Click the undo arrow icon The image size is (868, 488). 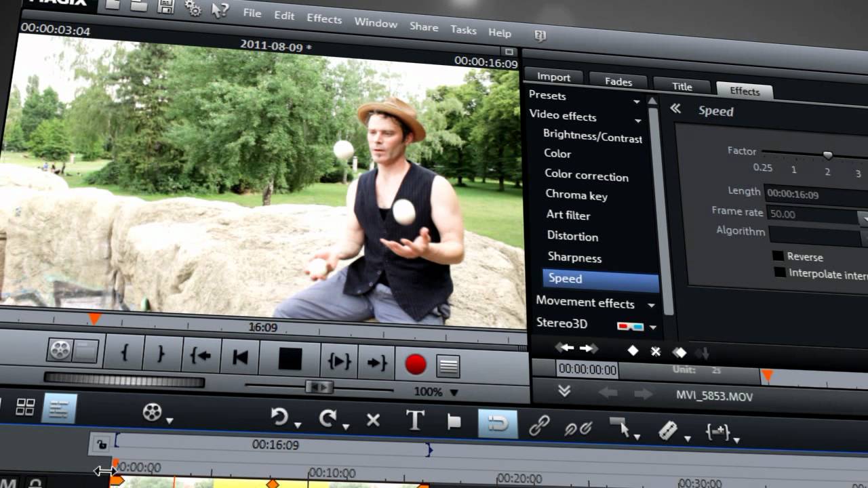pos(279,416)
